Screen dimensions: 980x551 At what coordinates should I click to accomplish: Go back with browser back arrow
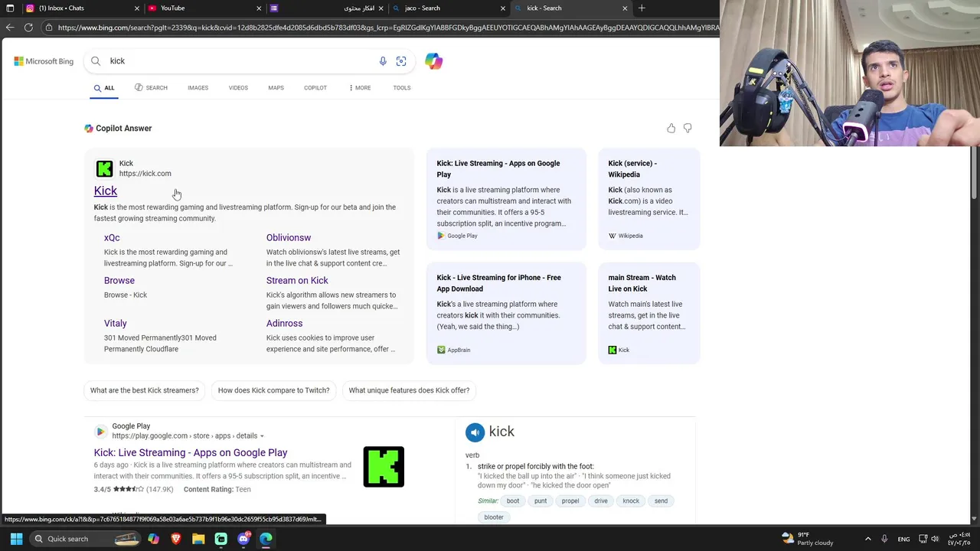[x=10, y=28]
